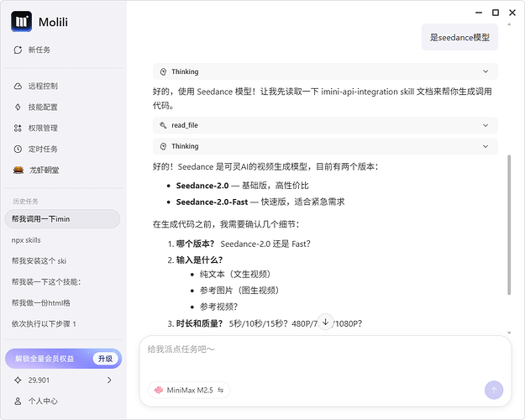Image resolution: width=525 pixels, height=420 pixels.
Task: Click the model switch arrows icon
Action: pyautogui.click(x=220, y=391)
